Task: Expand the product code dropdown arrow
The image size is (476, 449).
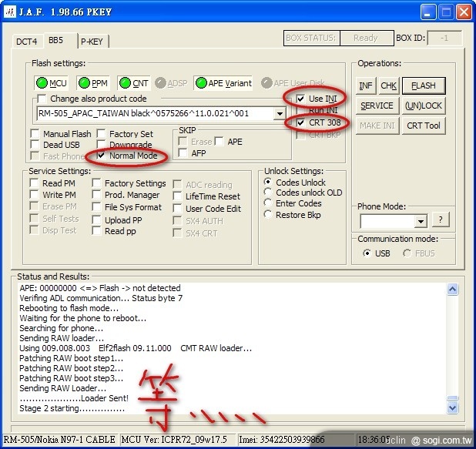Action: click(280, 114)
